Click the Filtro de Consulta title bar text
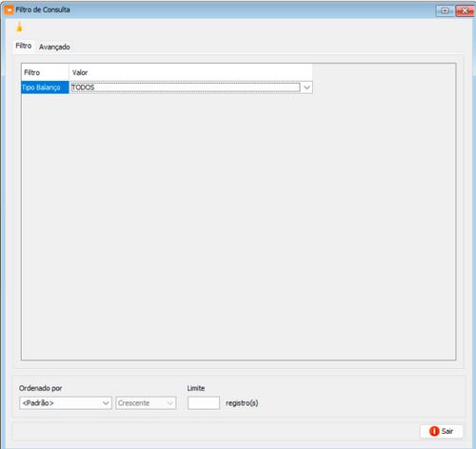This screenshot has width=476, height=449. pos(43,10)
